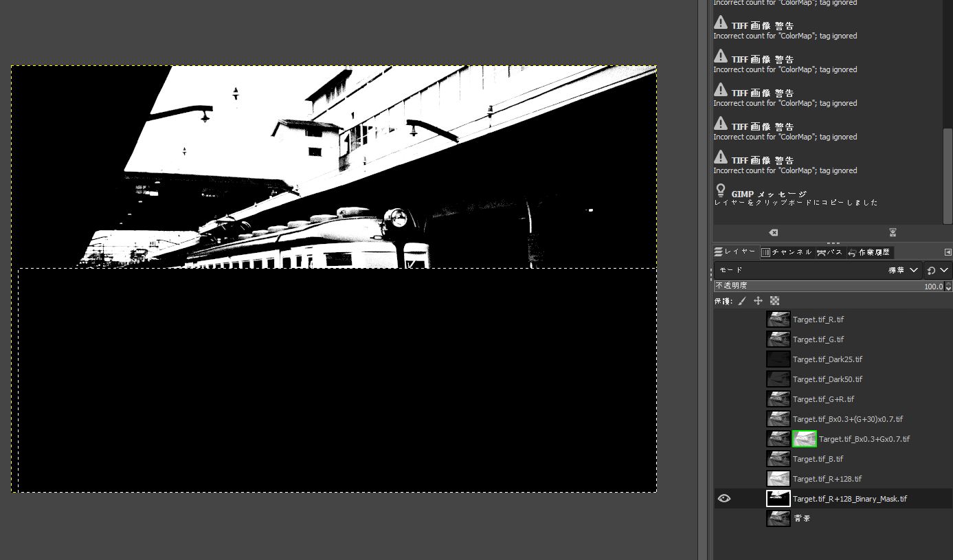This screenshot has height=560, width=953.
Task: Toggle the lock alpha channel checkerboard icon
Action: (775, 301)
